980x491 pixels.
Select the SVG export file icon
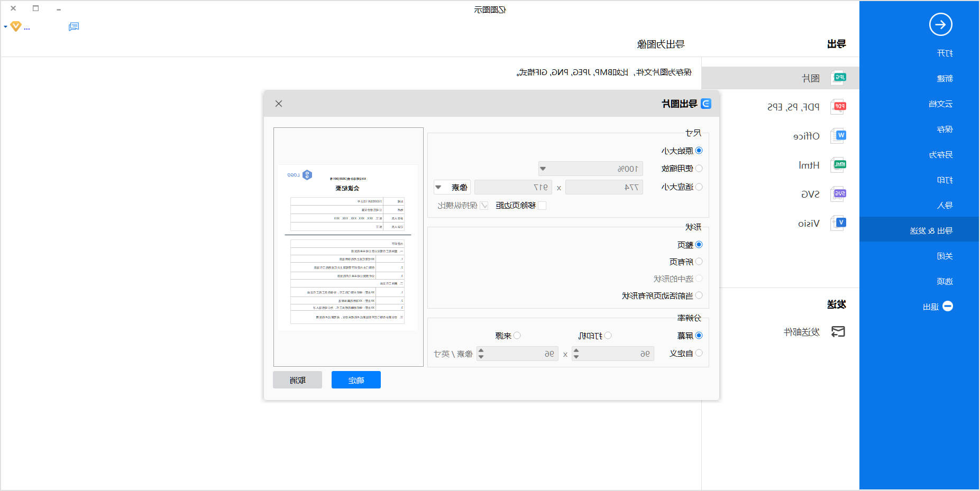839,194
